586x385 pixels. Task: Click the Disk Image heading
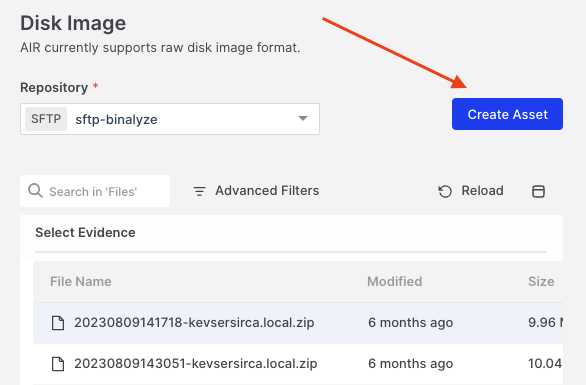pos(73,23)
